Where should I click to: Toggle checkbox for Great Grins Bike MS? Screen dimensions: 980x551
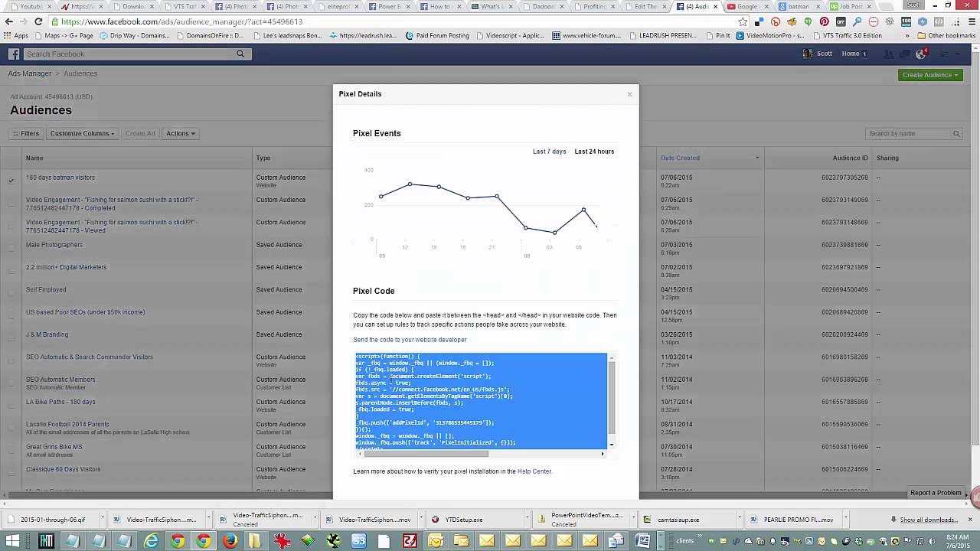(x=11, y=450)
